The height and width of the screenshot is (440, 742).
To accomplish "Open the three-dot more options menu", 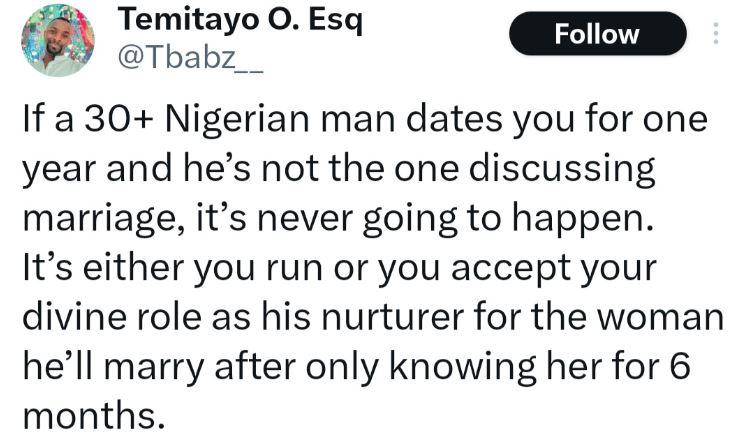I will 715,35.
